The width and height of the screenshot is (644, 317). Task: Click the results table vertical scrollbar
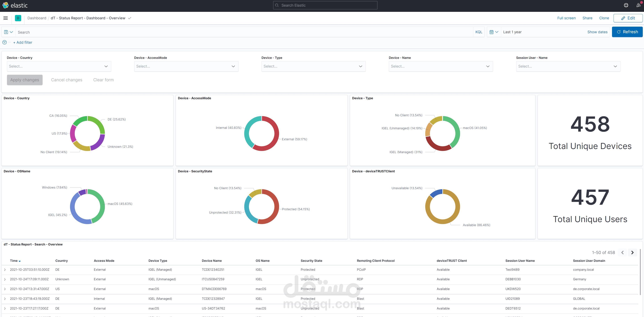point(640,272)
